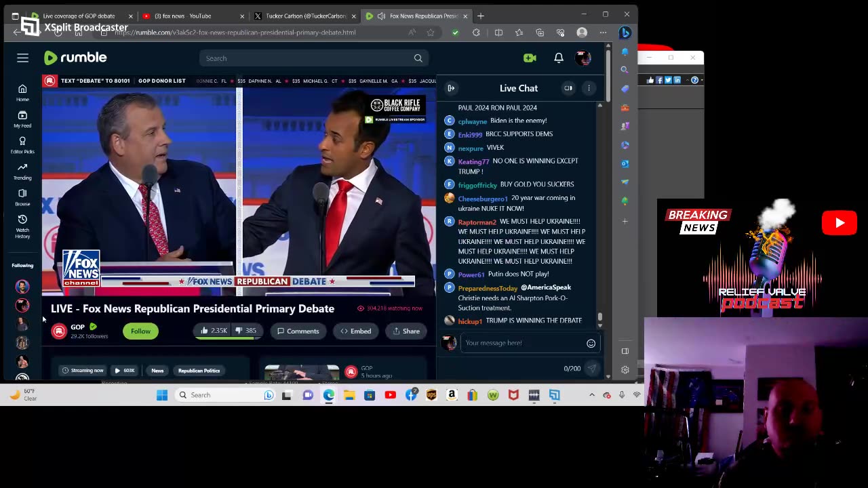Click the green Follow button
The height and width of the screenshot is (488, 868).
140,331
